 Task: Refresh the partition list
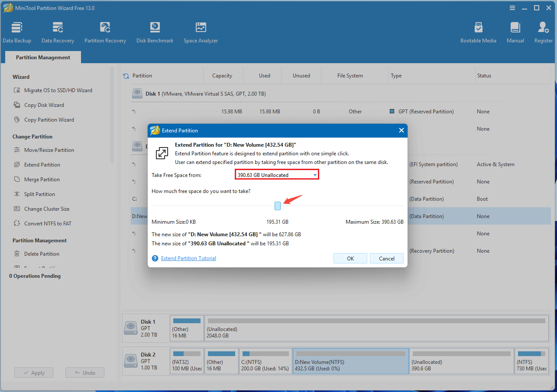point(126,76)
